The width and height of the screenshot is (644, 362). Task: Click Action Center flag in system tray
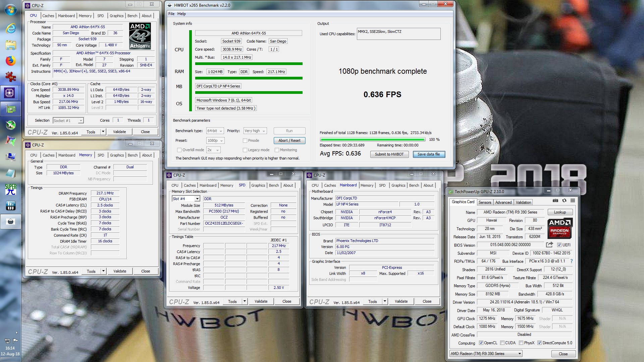[15, 341]
